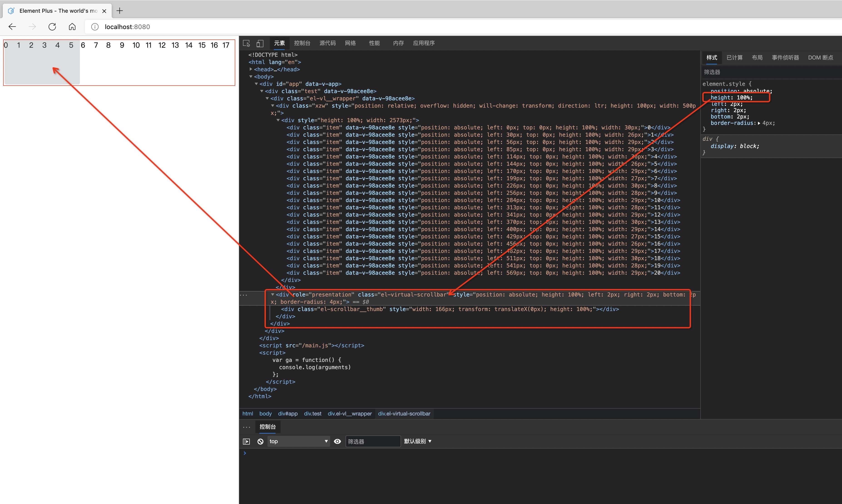Open the 默认级别 log levels dropdown
This screenshot has width=842, height=504.
pos(417,441)
